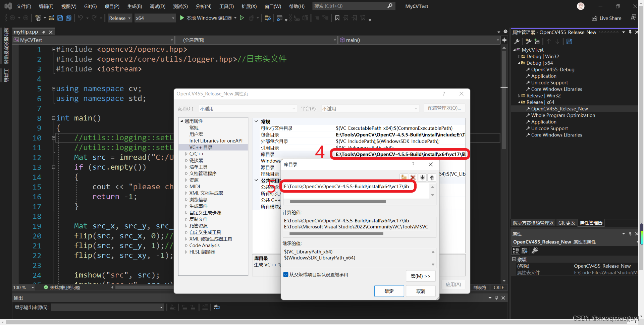Viewport: 644px width, 325px height.
Task: Click the 确定 button to confirm
Action: 389,291
